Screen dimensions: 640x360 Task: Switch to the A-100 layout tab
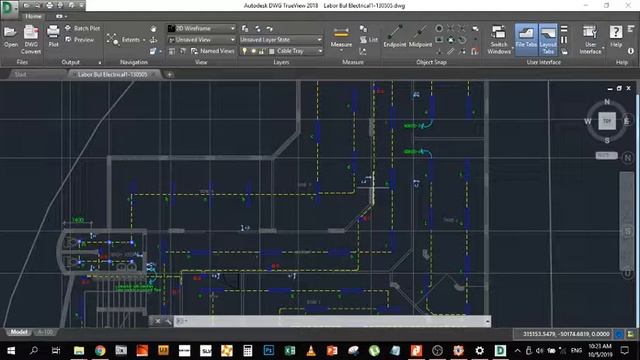[x=46, y=332]
